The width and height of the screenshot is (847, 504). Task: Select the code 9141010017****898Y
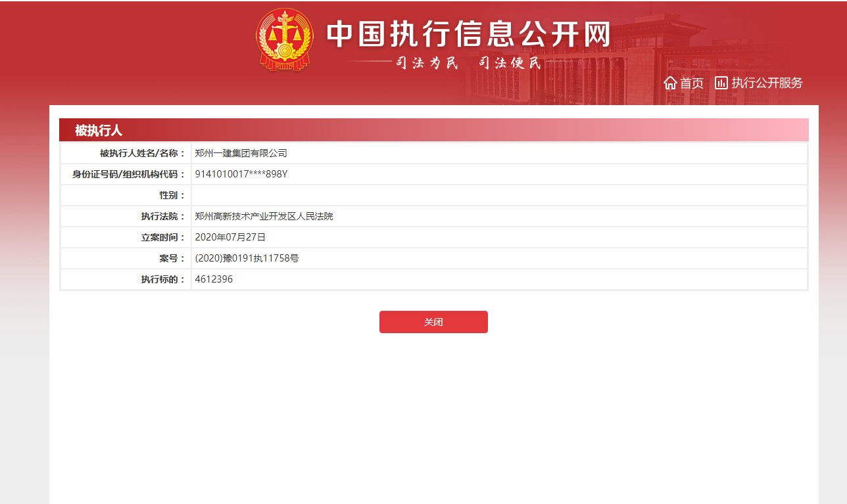click(x=241, y=174)
